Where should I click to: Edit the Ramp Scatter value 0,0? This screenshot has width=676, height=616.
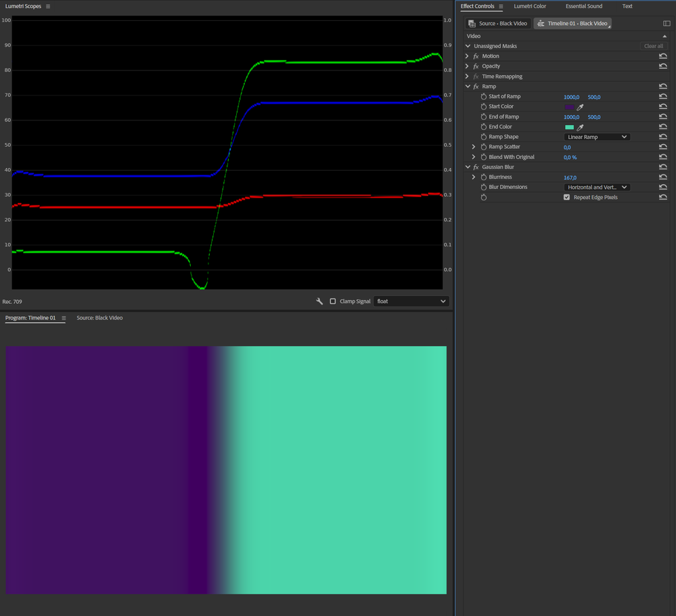pos(567,148)
